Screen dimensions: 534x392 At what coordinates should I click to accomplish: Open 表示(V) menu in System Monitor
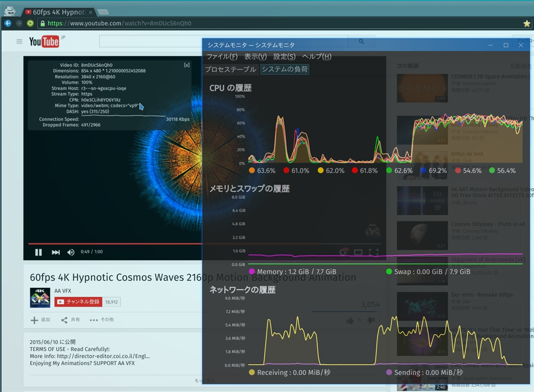click(x=256, y=56)
